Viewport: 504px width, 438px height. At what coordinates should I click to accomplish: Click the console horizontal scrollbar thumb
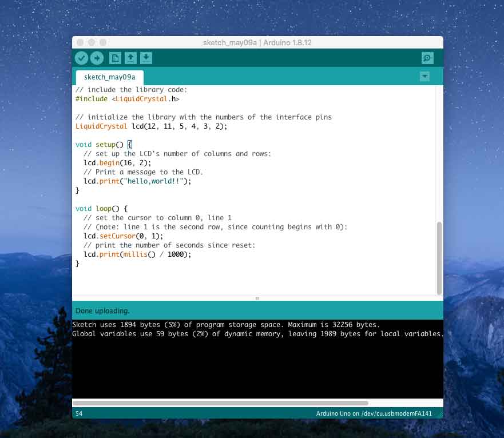[220, 403]
